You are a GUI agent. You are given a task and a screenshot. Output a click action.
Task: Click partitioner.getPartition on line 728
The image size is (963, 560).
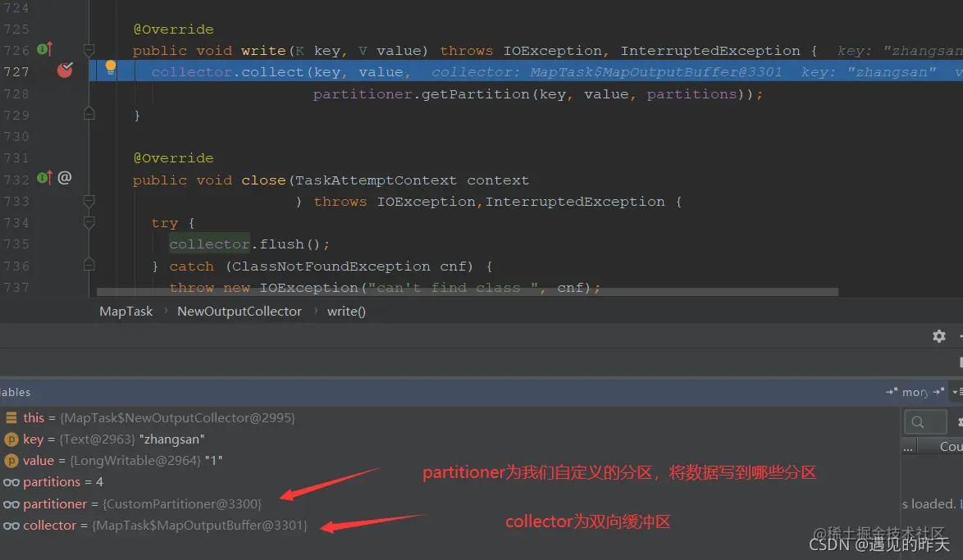tap(422, 94)
